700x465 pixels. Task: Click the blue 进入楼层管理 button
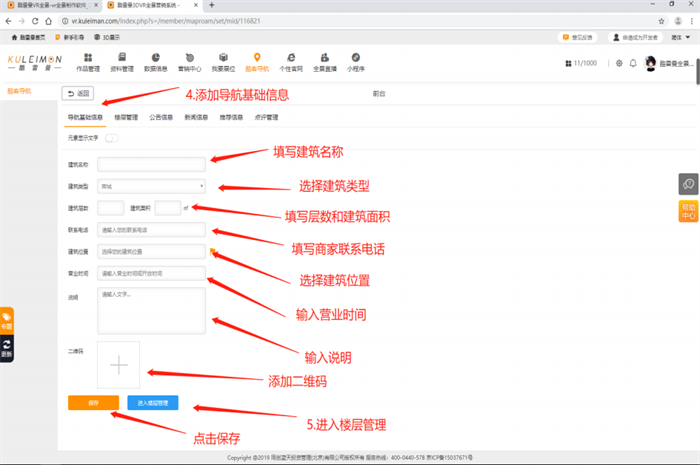(153, 403)
